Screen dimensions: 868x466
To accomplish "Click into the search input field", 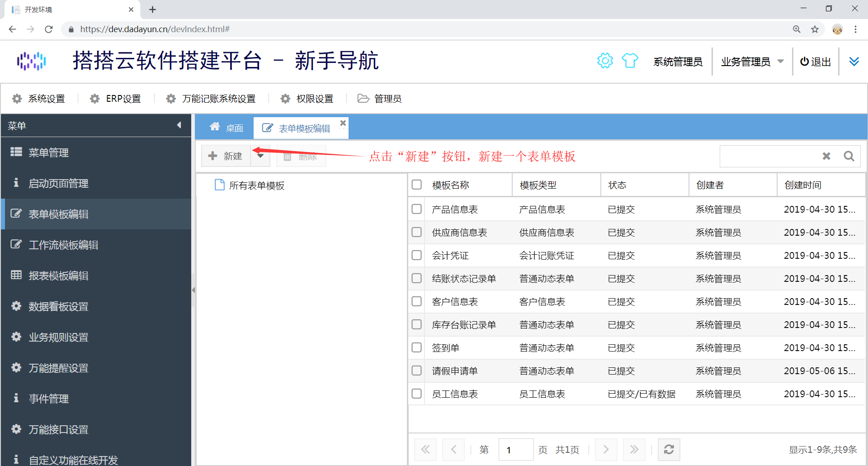I will tap(769, 156).
